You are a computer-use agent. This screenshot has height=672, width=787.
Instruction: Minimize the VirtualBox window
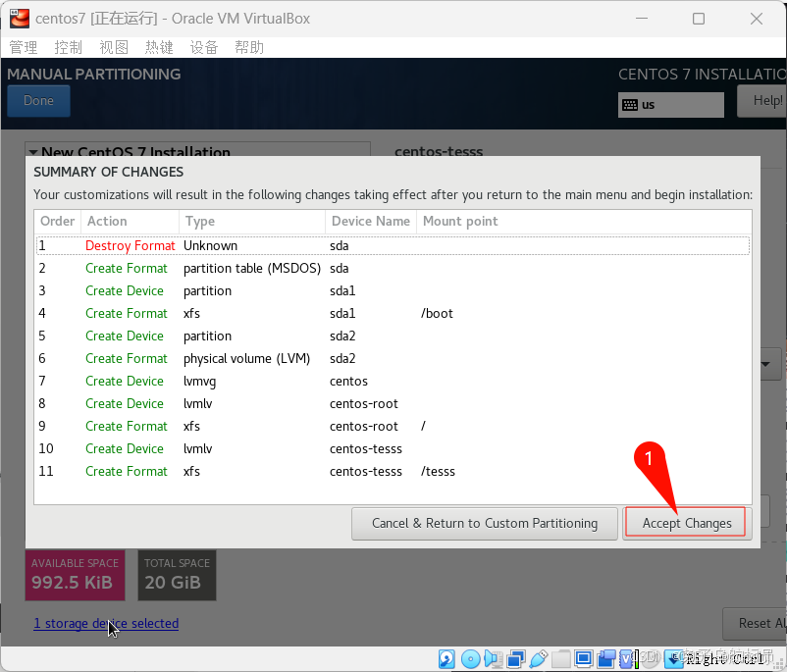point(642,19)
